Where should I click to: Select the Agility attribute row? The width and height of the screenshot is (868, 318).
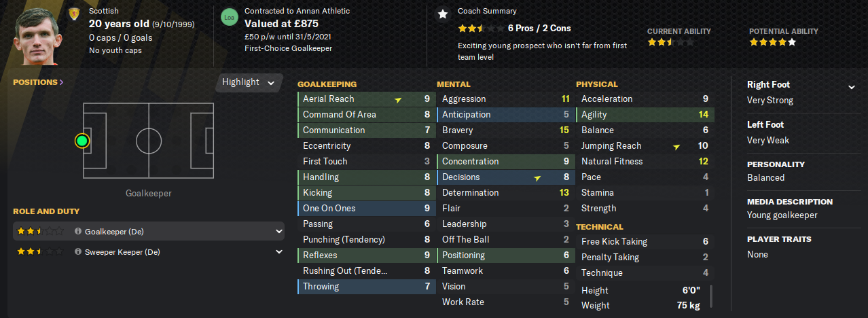[644, 115]
